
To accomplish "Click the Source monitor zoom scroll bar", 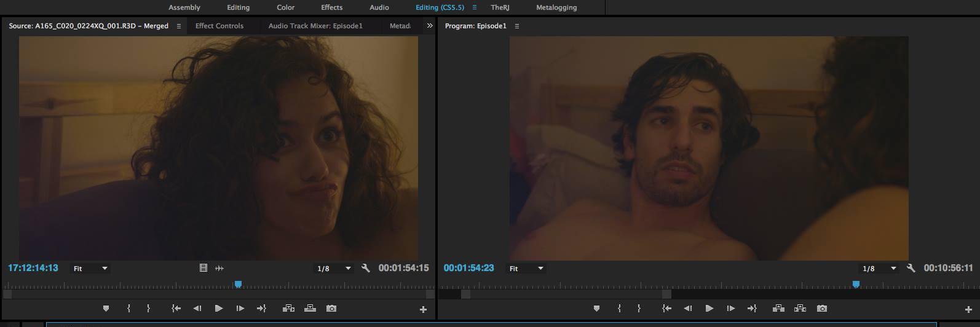I will (218, 294).
